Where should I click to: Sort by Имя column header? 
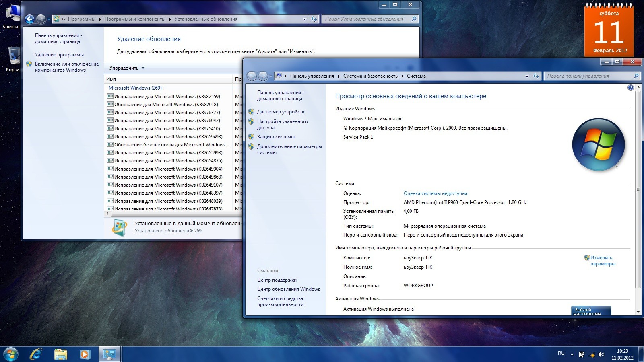169,79
